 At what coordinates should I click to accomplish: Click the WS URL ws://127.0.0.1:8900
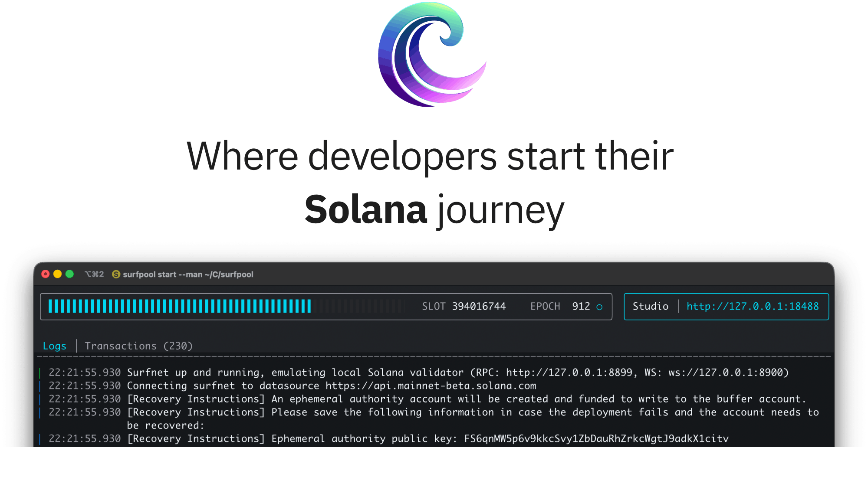(x=725, y=372)
